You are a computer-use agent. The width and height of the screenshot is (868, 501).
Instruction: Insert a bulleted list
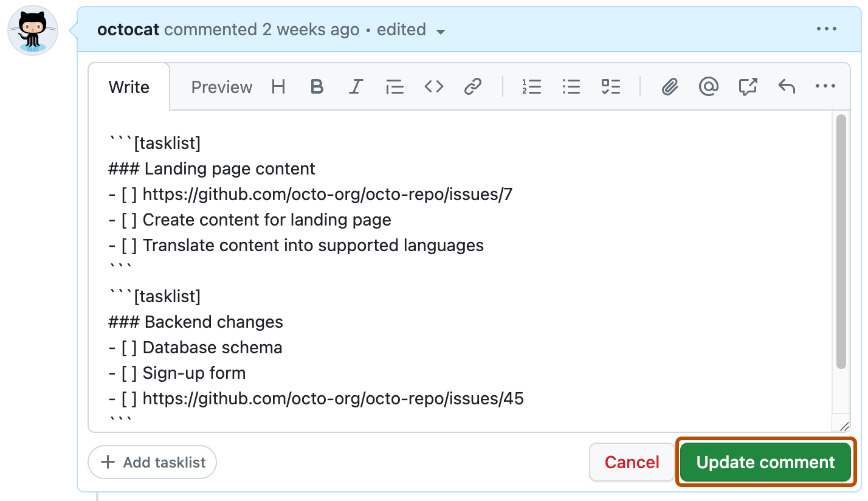571,87
